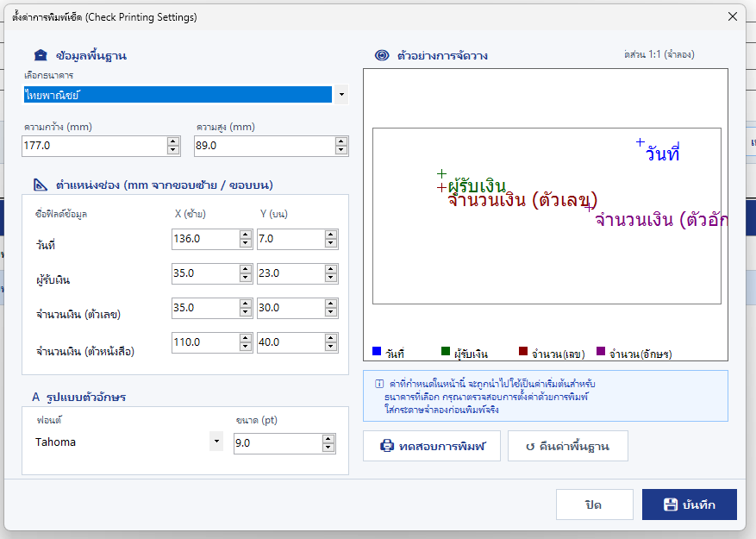This screenshot has width=756, height=539.
Task: Click the วันที่ X (ซ้าย) input field
Action: [x=206, y=239]
